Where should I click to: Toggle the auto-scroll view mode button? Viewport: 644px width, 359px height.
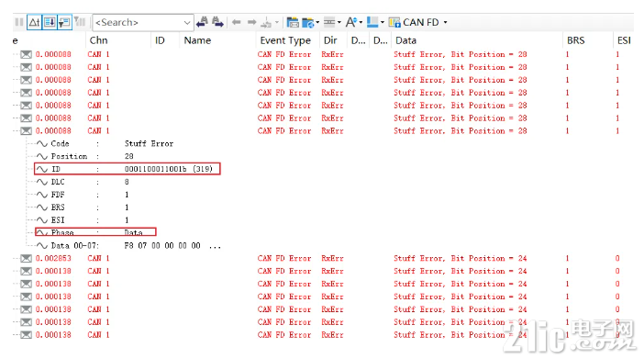50,22
